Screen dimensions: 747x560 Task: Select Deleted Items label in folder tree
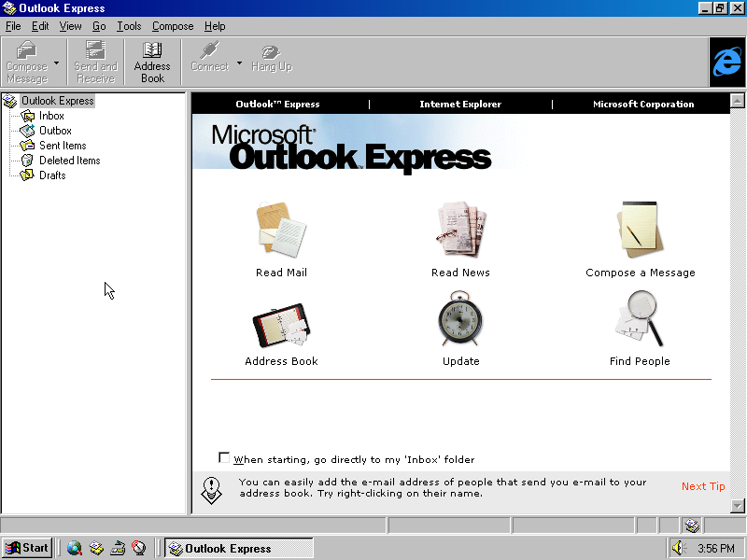click(69, 161)
